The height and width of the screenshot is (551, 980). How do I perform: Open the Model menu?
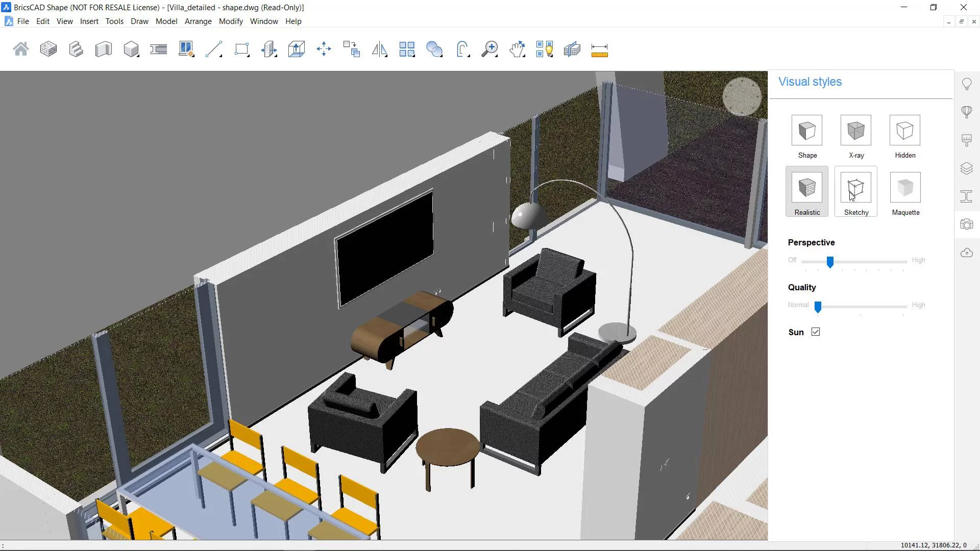[x=166, y=21]
